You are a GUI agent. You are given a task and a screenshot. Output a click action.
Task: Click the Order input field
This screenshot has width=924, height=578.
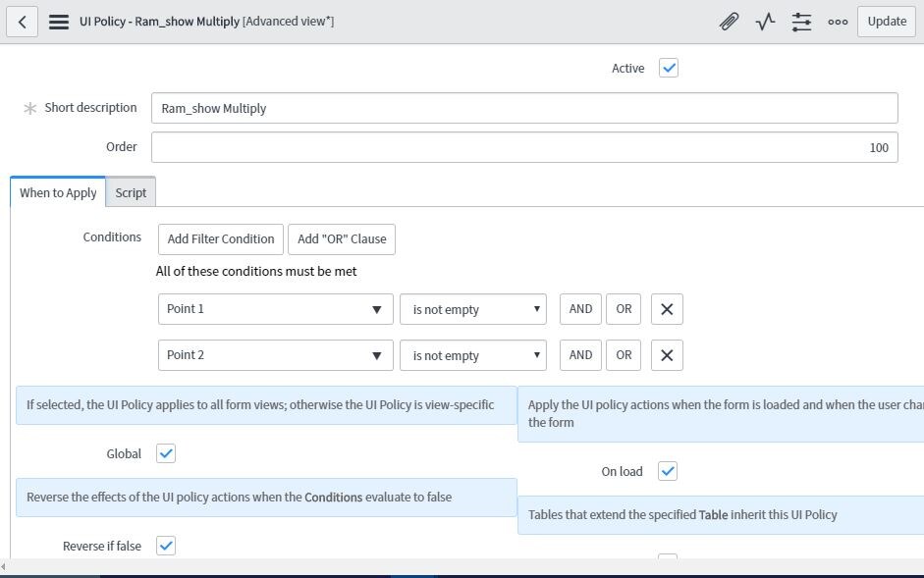(x=524, y=147)
